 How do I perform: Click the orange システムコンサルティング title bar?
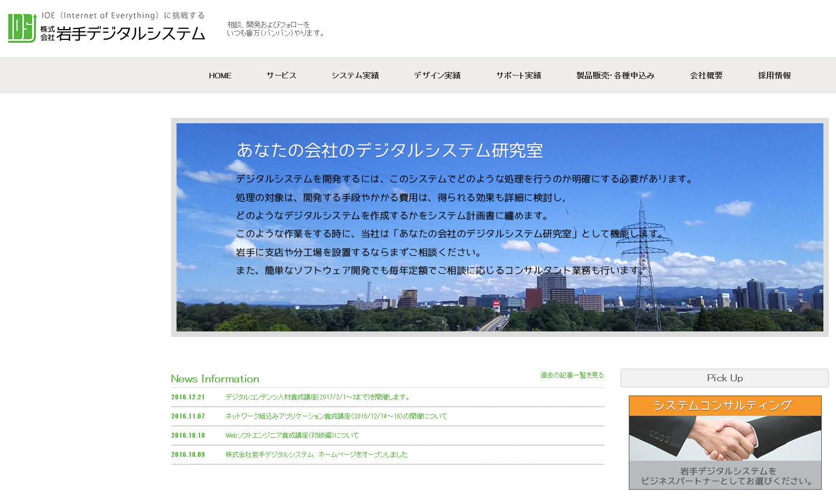coord(725,406)
